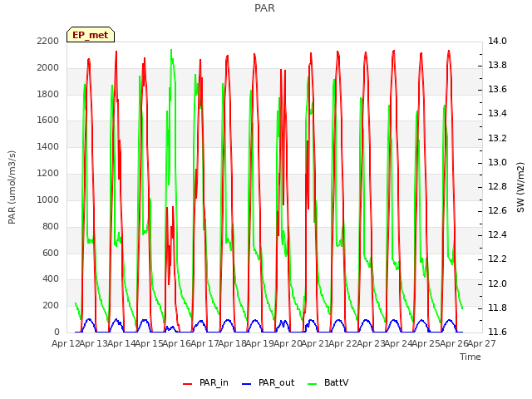Click the PAR (umol/m3/s) axis label
Screen dimensions: 532x399
[x=12, y=187]
